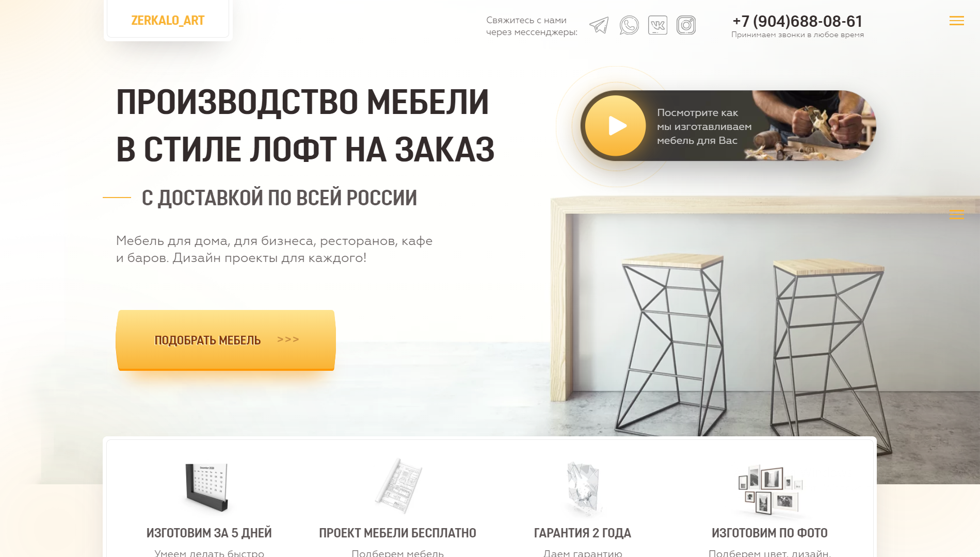Open the Instagram icon
Viewport: 980px width, 557px height.
tap(686, 25)
